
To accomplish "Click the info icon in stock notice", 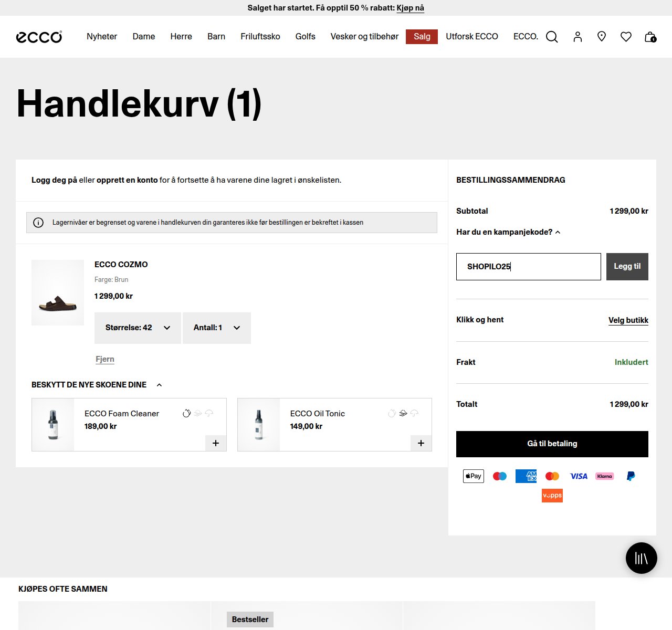I will (x=38, y=223).
